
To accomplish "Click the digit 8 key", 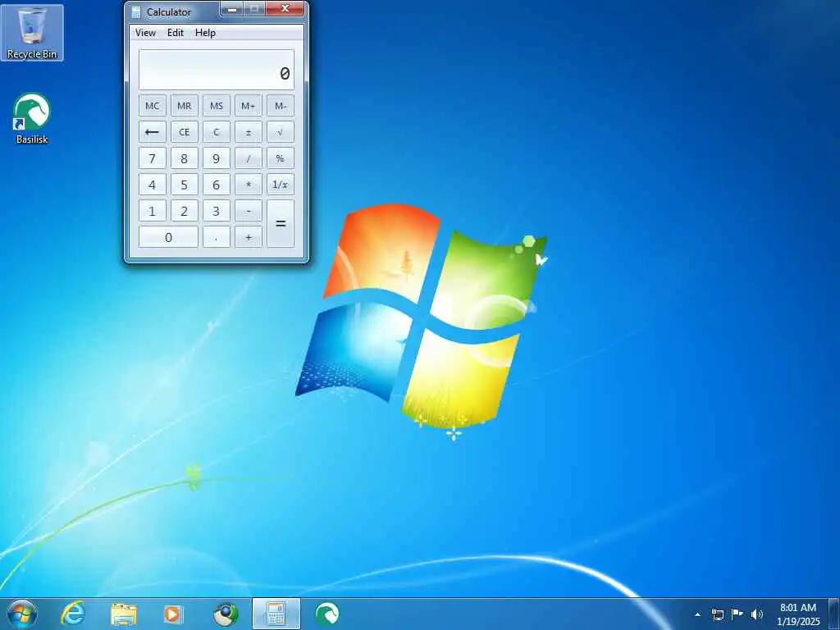I will pyautogui.click(x=185, y=158).
